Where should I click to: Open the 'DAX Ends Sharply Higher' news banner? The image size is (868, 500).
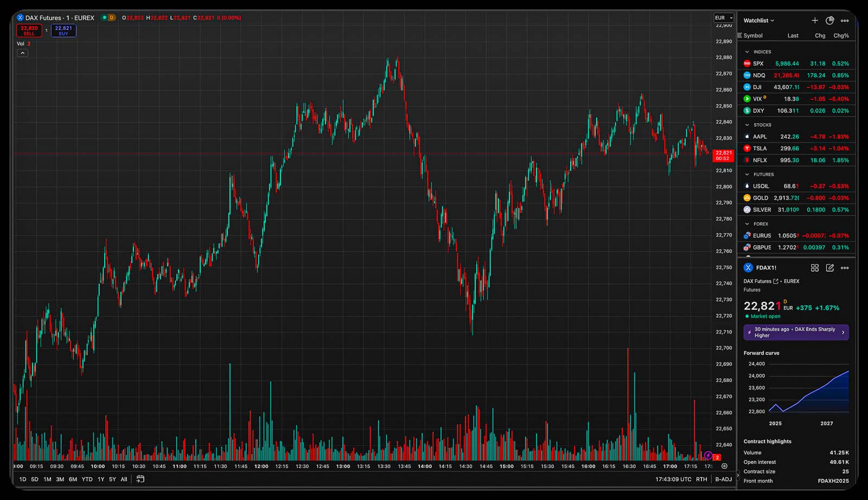tap(796, 332)
